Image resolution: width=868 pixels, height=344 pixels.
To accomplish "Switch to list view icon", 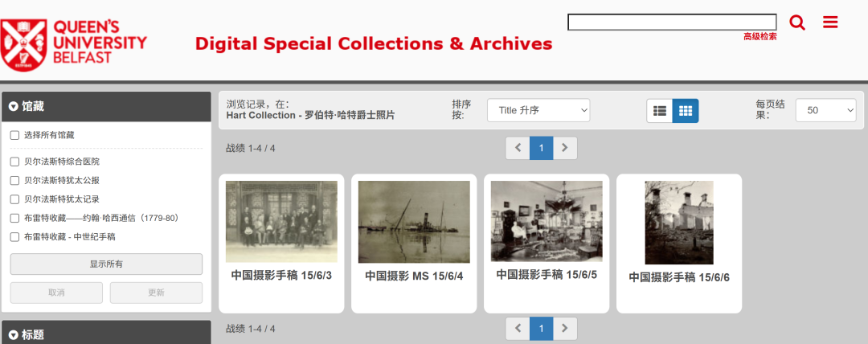I will click(659, 111).
